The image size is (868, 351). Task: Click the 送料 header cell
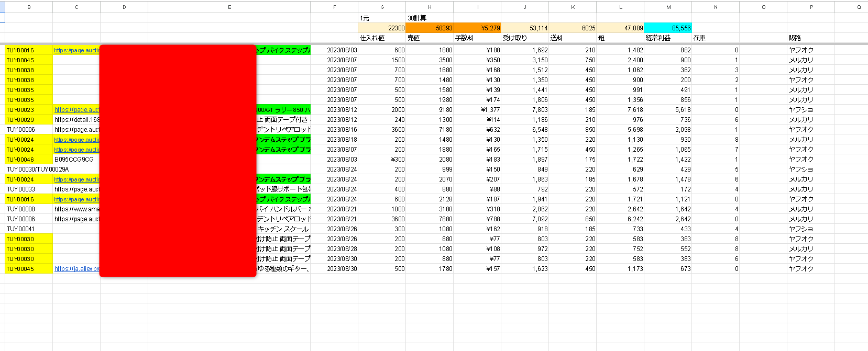(573, 38)
